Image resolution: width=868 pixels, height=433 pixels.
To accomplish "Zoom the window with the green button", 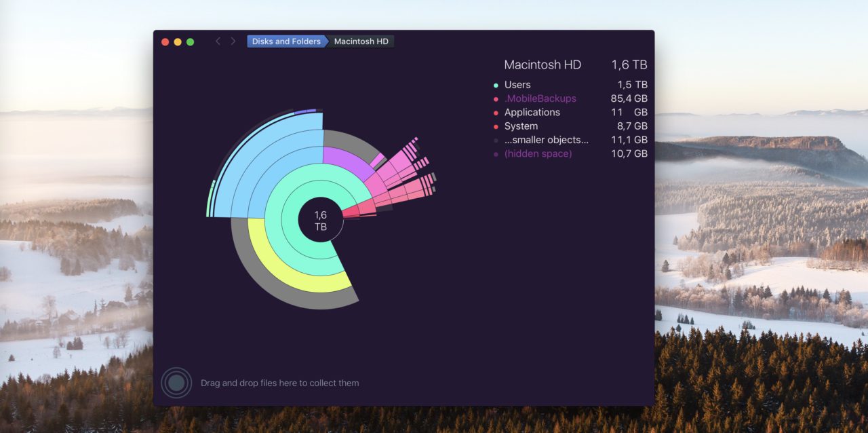I will (191, 42).
